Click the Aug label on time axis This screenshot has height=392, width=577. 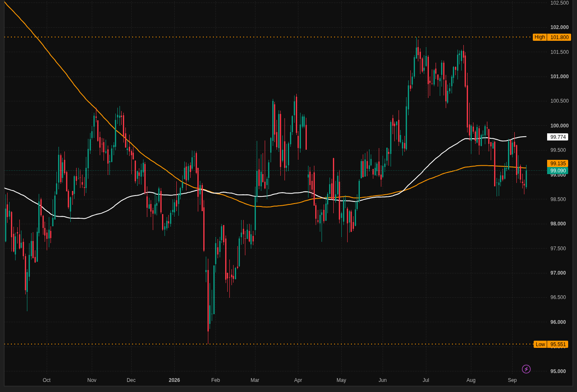pos(471,380)
